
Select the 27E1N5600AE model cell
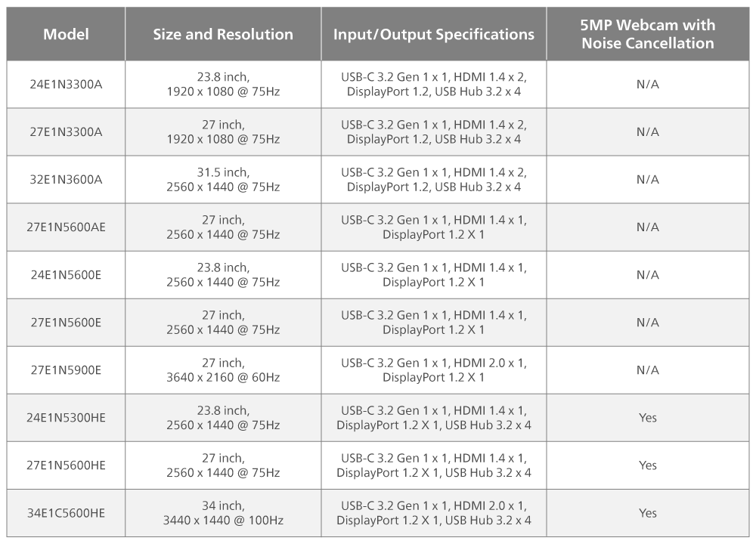coord(66,227)
